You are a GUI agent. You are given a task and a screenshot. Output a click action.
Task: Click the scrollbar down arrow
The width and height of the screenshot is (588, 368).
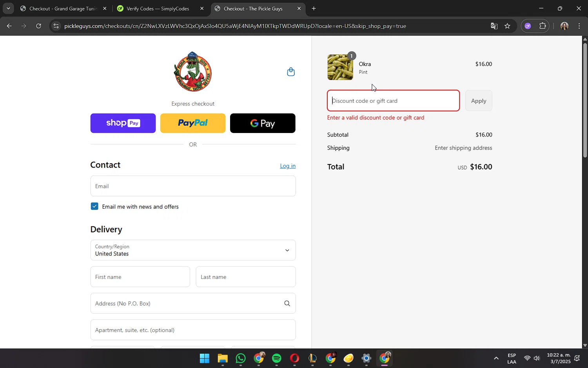coord(585,346)
